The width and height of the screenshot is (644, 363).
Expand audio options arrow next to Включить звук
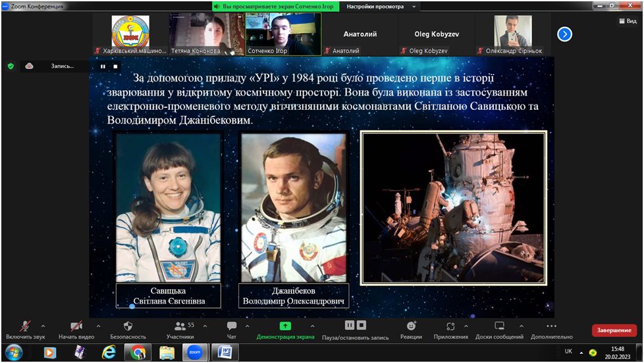(43, 326)
